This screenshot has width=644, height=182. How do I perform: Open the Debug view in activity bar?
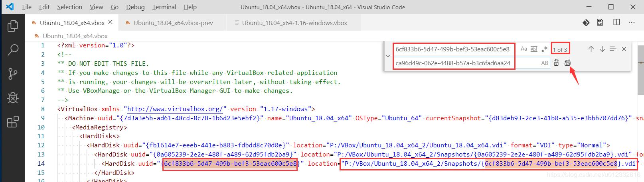(13, 98)
